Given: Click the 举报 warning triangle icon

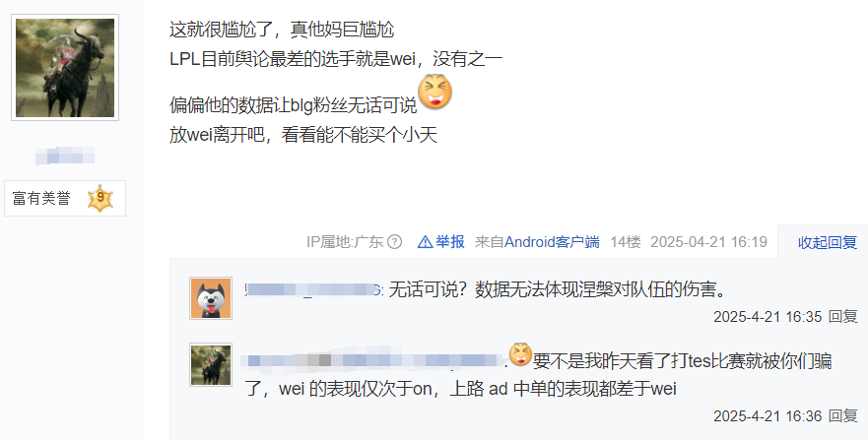Looking at the screenshot, I should (425, 241).
